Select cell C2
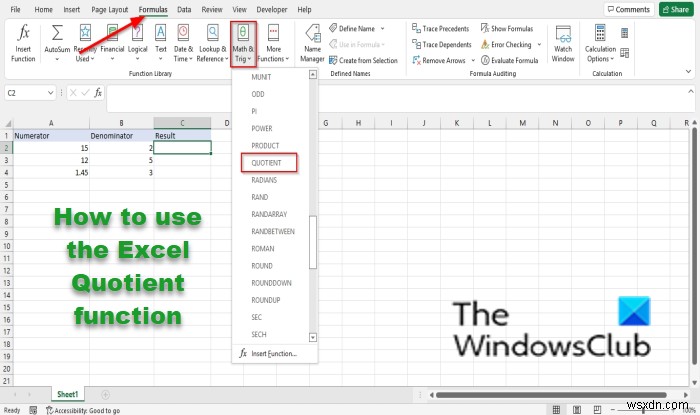The image size is (700, 415). pyautogui.click(x=182, y=148)
